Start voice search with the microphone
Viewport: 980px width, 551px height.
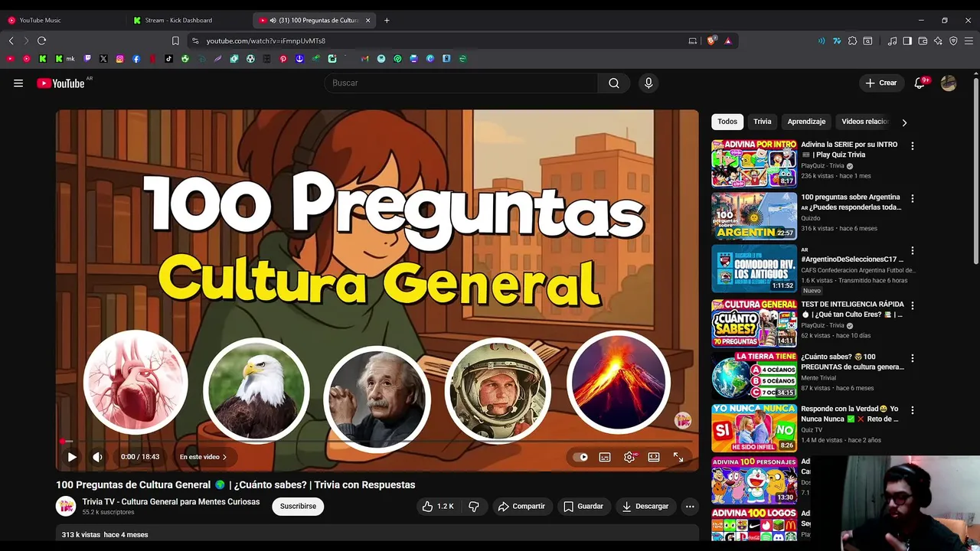click(648, 83)
